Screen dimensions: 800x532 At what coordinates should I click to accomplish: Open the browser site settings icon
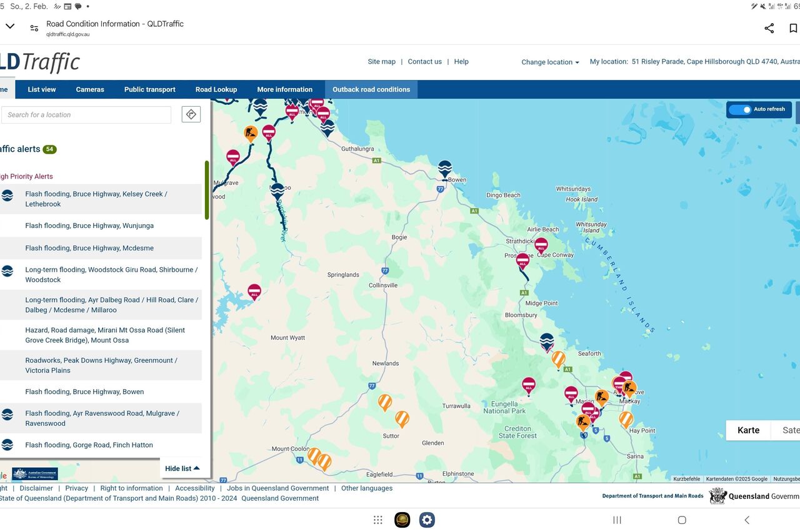point(34,28)
